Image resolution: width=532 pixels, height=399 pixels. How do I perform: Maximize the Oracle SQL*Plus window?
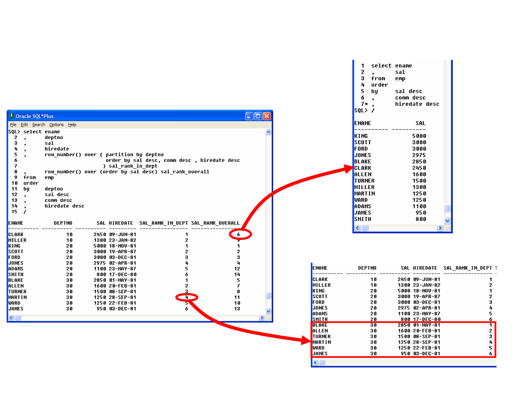(x=258, y=116)
